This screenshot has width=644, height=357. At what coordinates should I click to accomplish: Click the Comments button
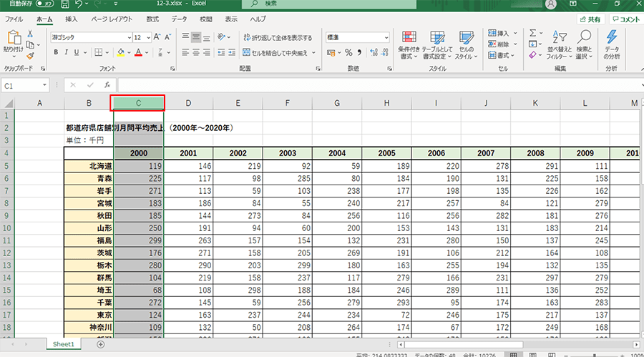tap(625, 19)
